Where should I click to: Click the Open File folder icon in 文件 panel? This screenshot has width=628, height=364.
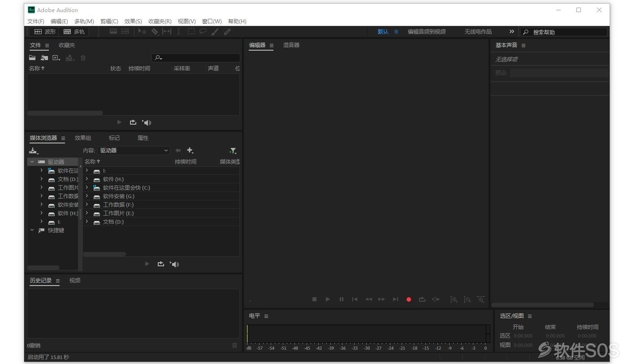(32, 58)
